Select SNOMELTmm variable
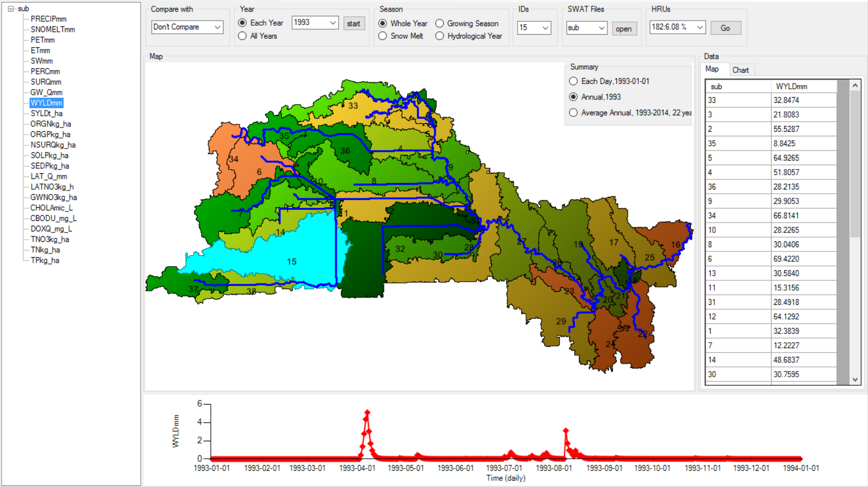868x487 pixels. pos(52,29)
